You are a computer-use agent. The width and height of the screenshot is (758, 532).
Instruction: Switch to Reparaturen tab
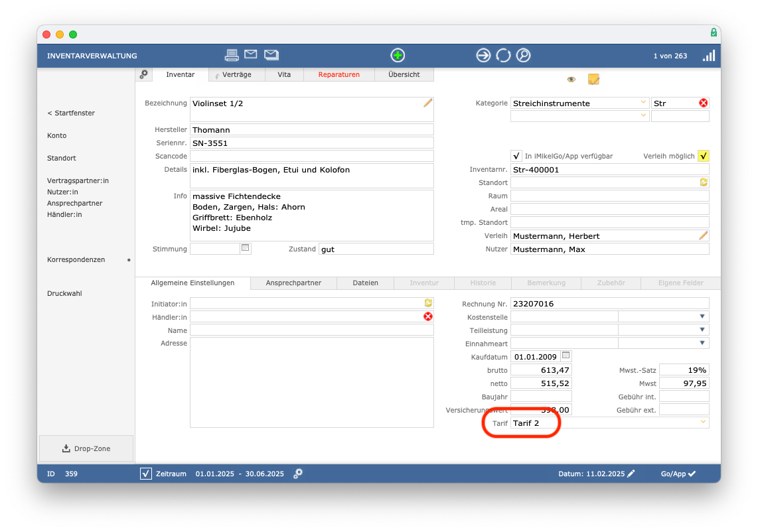click(x=339, y=74)
